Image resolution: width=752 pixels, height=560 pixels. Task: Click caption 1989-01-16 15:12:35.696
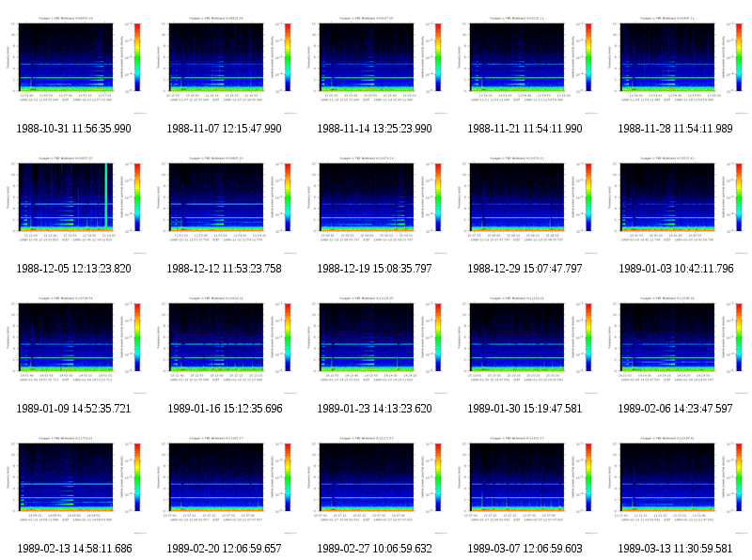click(x=225, y=409)
